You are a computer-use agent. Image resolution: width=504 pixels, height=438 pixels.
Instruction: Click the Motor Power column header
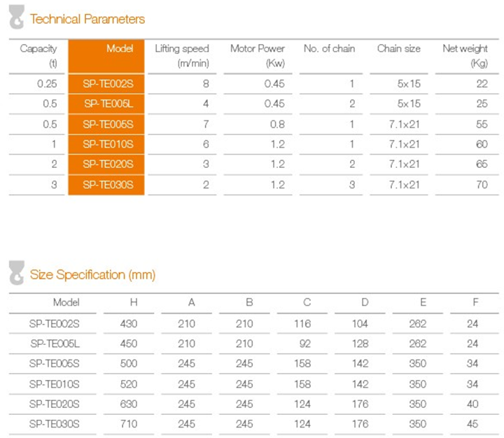pos(257,56)
